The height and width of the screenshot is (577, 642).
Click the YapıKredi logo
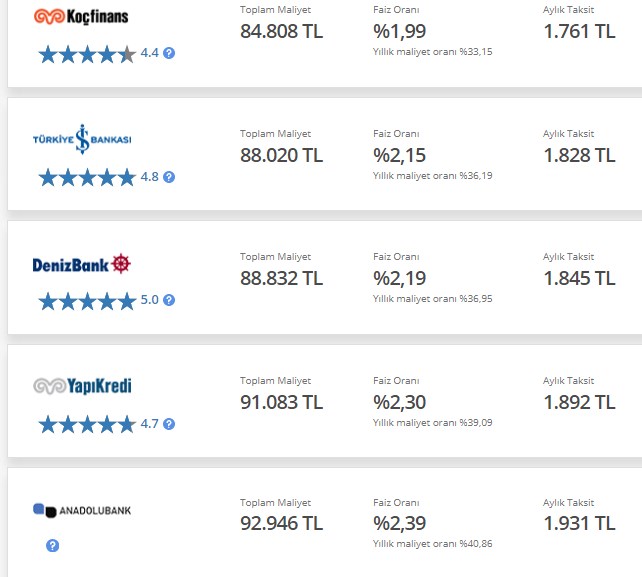coord(82,386)
